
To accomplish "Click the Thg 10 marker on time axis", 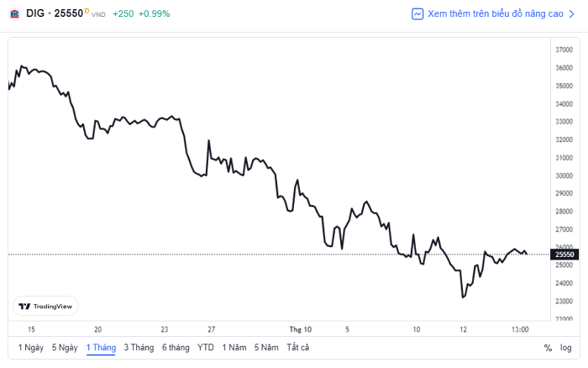I will (301, 329).
